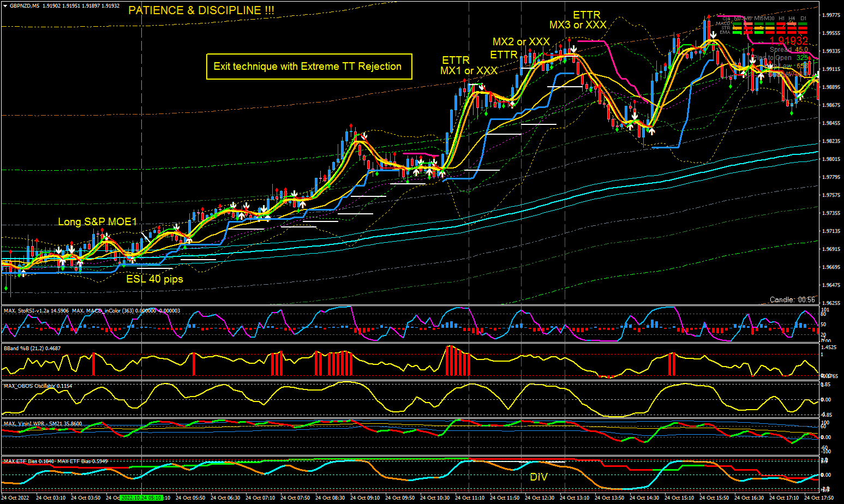Click the M1 MACD dashboard signal box
Image resolution: width=844 pixels, height=504 pixels.
(x=737, y=23)
